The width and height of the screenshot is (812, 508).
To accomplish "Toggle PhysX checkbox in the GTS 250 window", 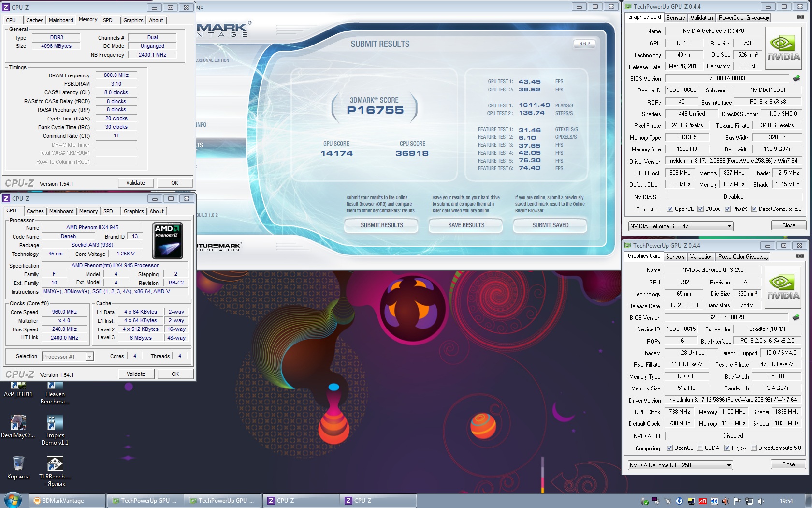I will pos(727,448).
